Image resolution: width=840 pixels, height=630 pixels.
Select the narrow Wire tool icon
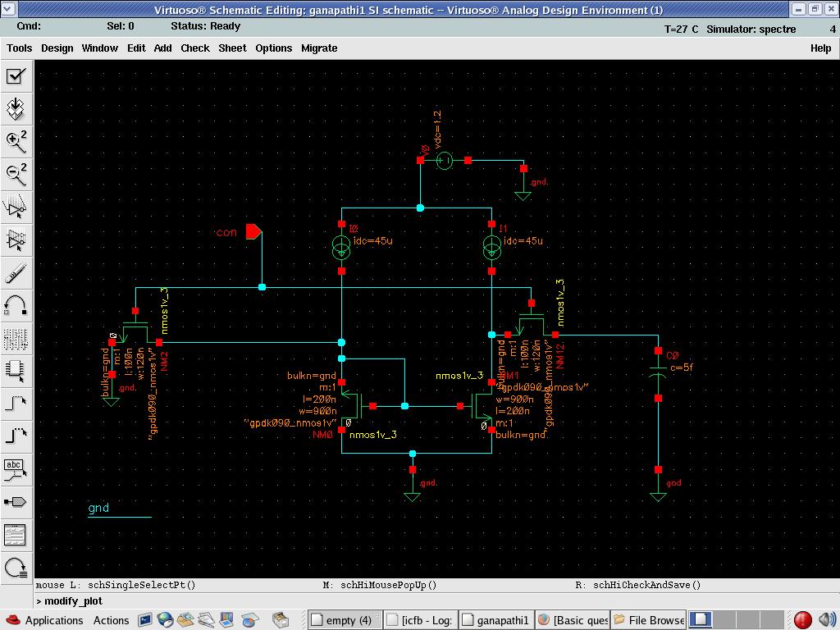[x=16, y=403]
